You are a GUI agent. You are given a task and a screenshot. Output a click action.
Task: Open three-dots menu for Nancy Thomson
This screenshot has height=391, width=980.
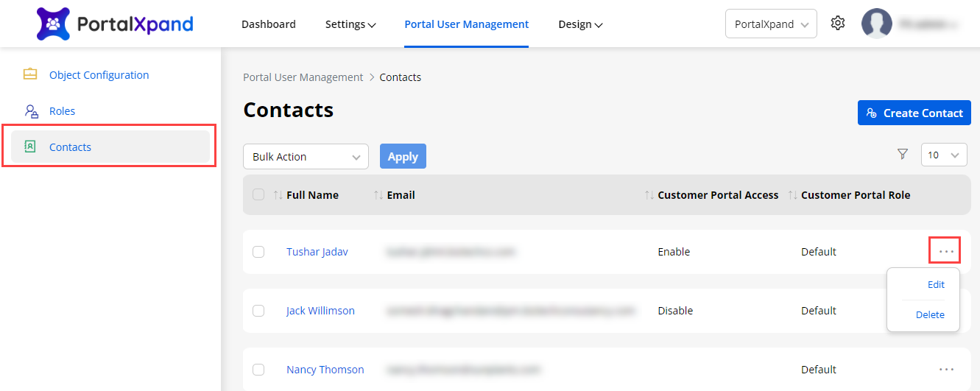(946, 370)
